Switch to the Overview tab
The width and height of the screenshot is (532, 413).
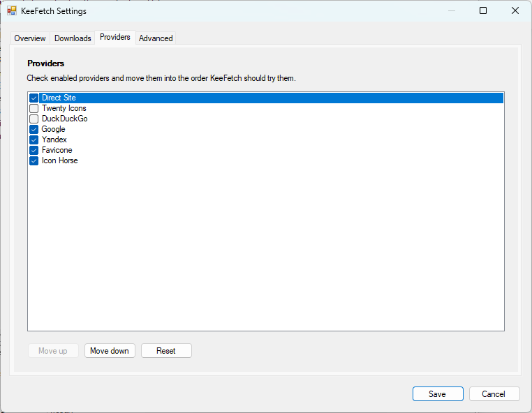[x=30, y=38]
